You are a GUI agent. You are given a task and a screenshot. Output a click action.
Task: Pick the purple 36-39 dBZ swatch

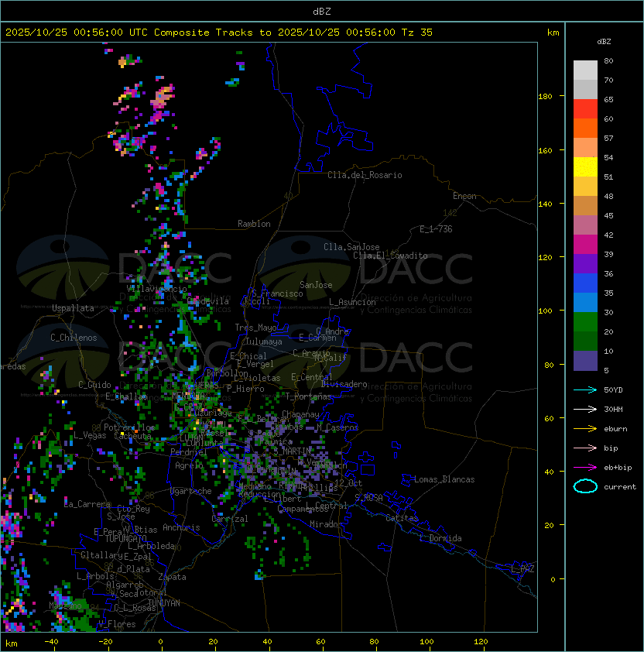pyautogui.click(x=585, y=263)
